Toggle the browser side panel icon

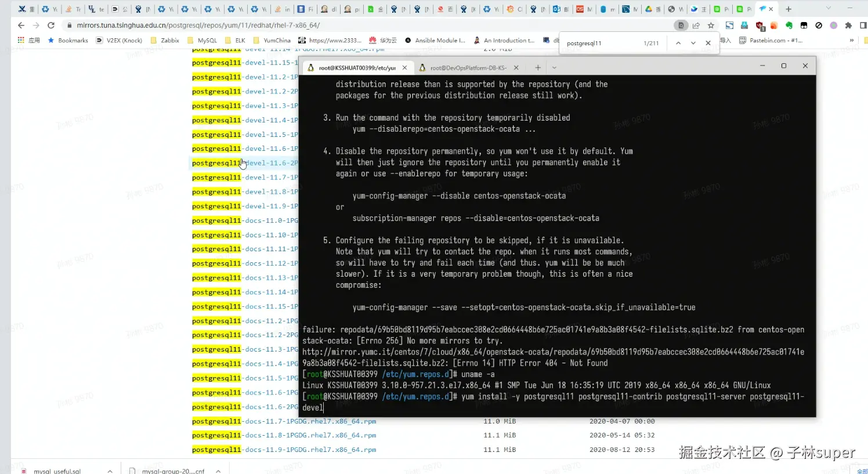coord(863,26)
